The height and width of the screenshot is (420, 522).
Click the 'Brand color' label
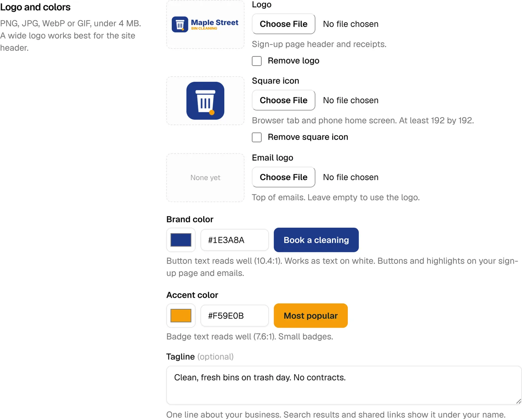tap(190, 219)
